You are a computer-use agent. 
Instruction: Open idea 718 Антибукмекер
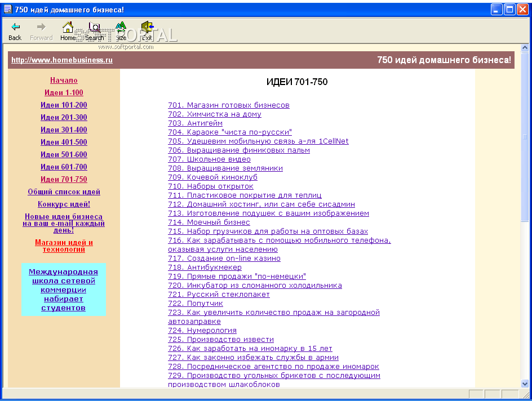pos(205,268)
